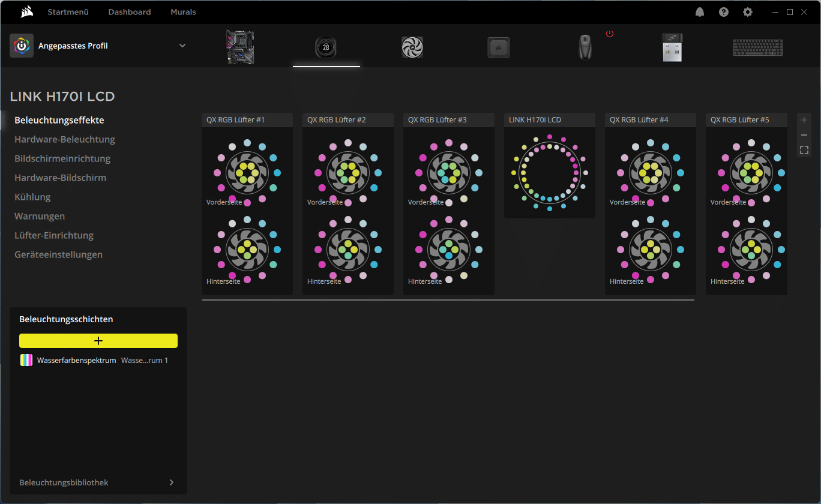Open the RGB fan device icon
The height and width of the screenshot is (504, 821).
412,47
